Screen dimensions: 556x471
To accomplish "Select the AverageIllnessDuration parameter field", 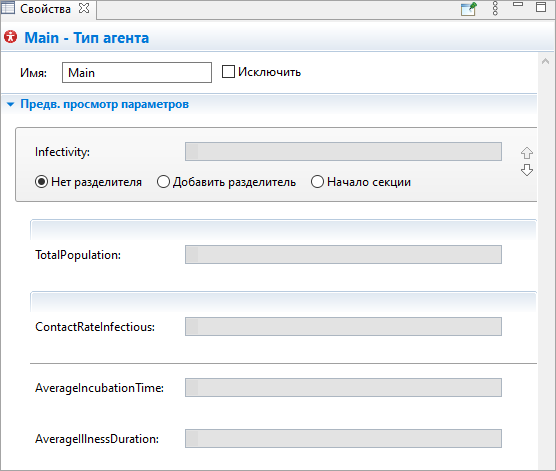I will 343,438.
